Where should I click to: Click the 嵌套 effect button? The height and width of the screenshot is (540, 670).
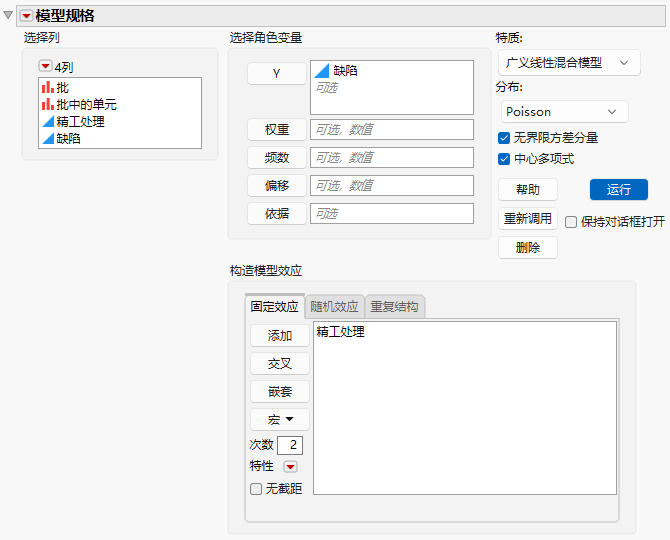coord(280,391)
